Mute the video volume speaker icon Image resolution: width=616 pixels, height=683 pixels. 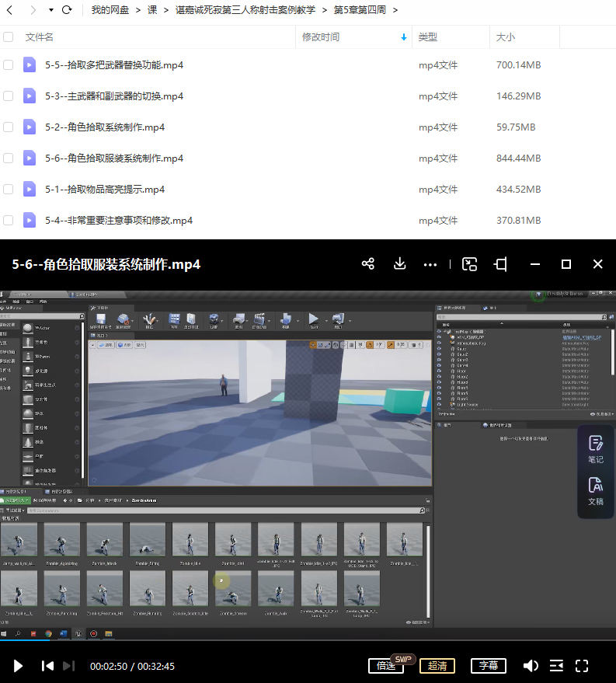[531, 666]
